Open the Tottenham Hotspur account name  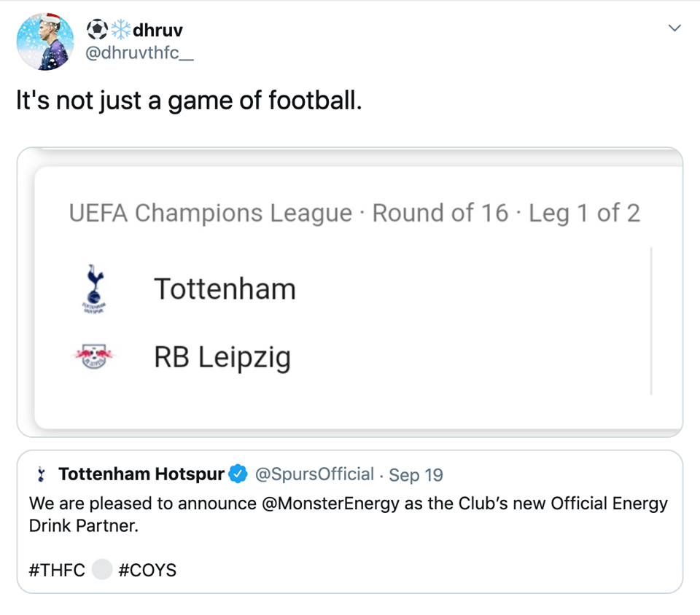[141, 474]
